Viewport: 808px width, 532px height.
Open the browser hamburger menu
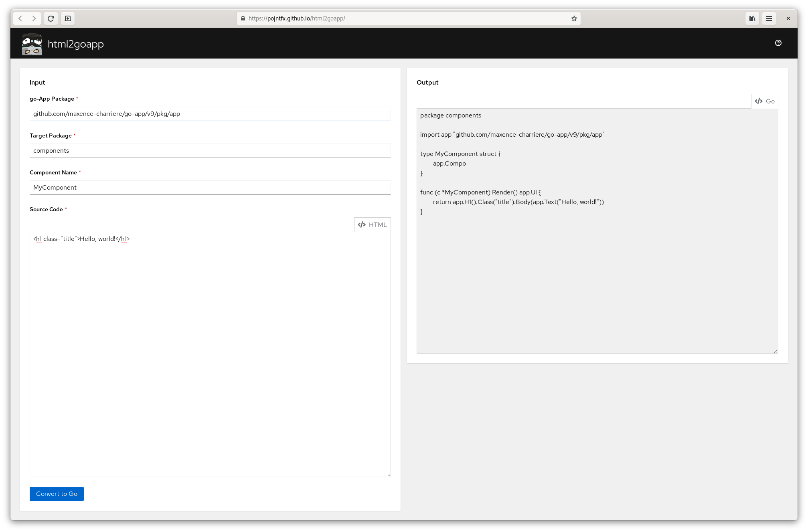click(x=769, y=18)
